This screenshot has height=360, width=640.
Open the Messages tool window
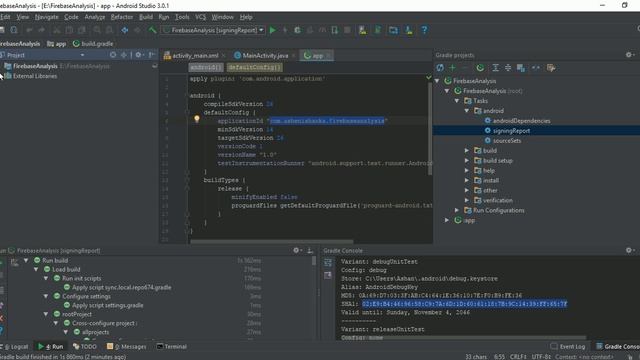127,347
